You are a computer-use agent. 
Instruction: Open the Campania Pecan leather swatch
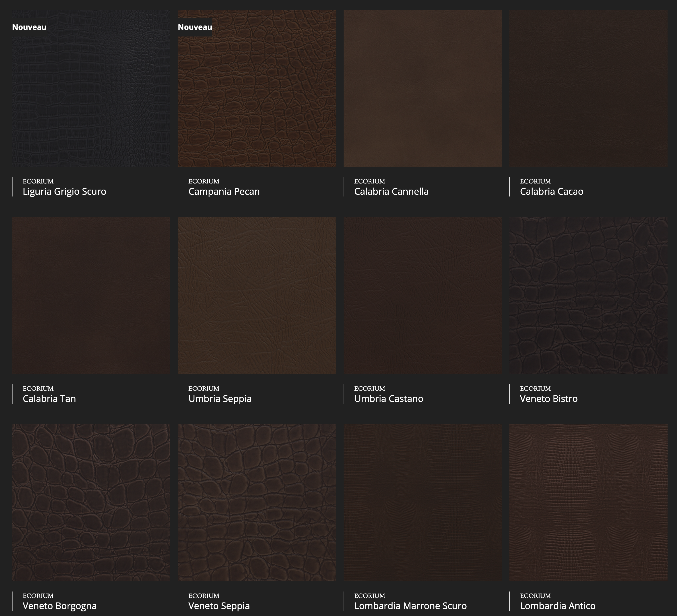point(257,94)
